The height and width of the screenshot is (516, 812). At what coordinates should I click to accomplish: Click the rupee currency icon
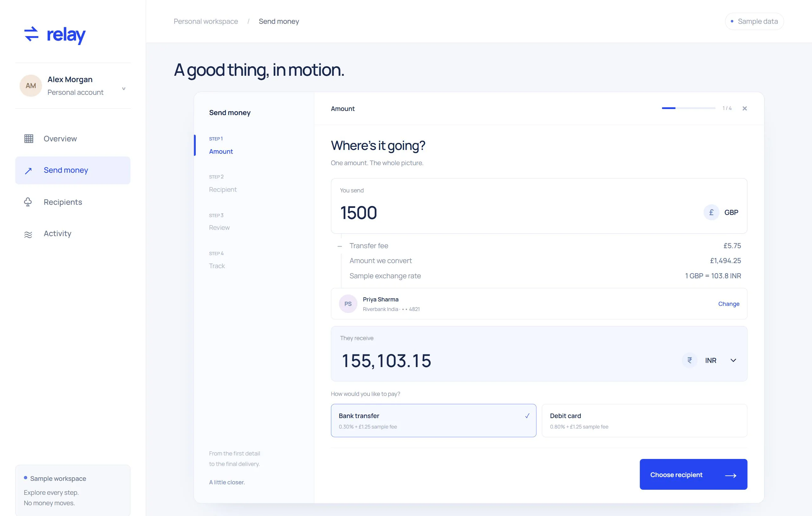[690, 360]
